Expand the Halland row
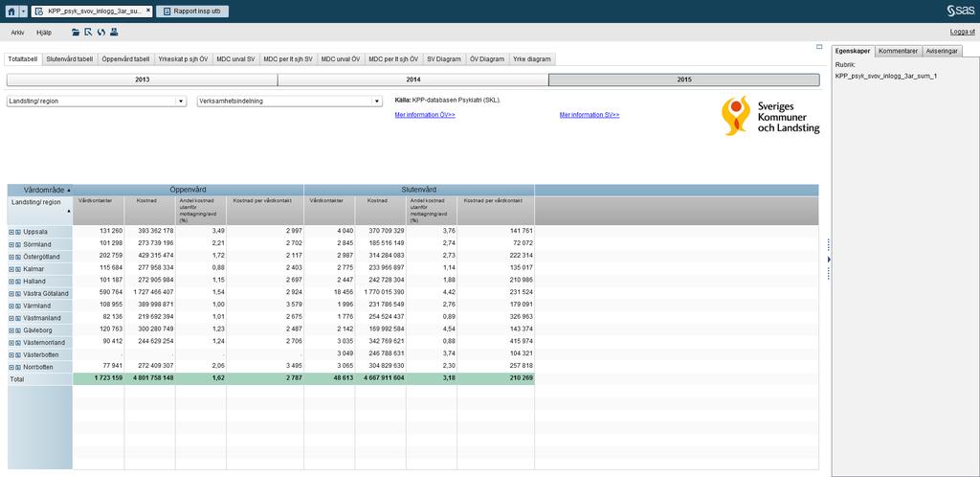 (11, 282)
